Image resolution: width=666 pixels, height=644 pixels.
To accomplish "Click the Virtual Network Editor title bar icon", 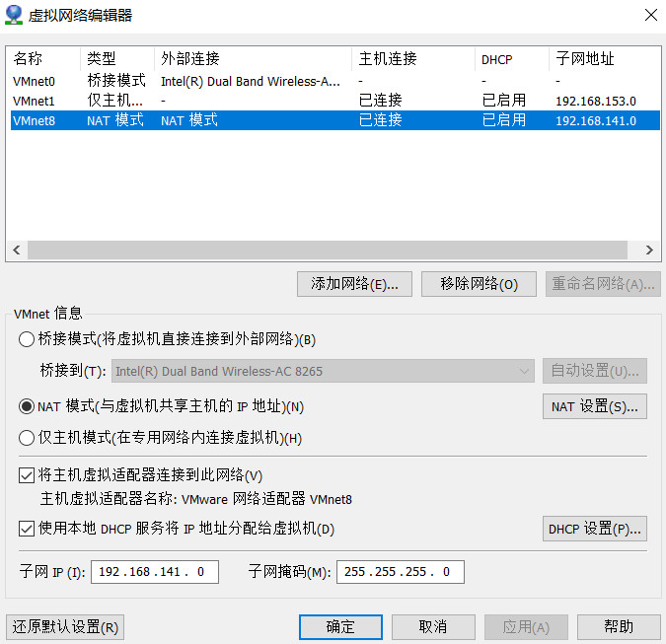I will coord(15,15).
